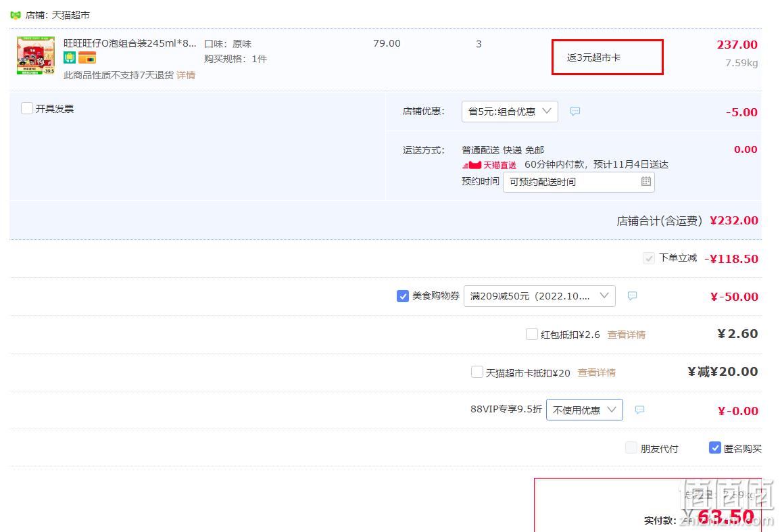Click the -¥118.50 discount amount

pos(731,259)
